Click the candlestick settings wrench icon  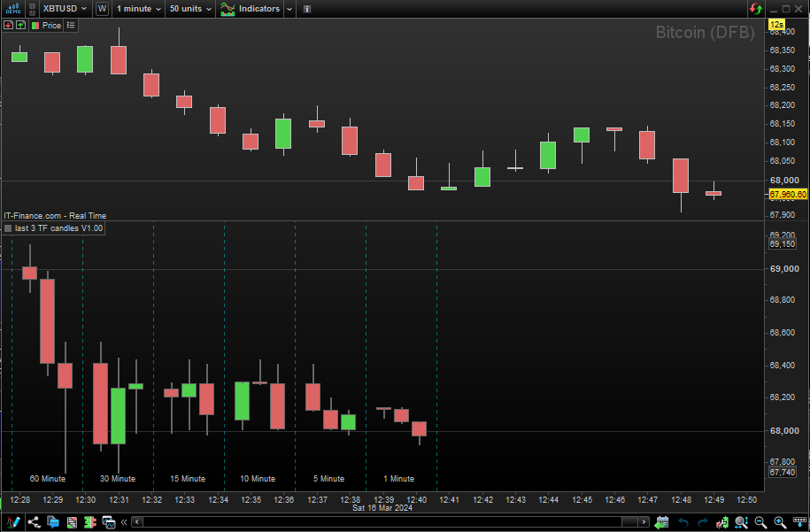(722, 522)
